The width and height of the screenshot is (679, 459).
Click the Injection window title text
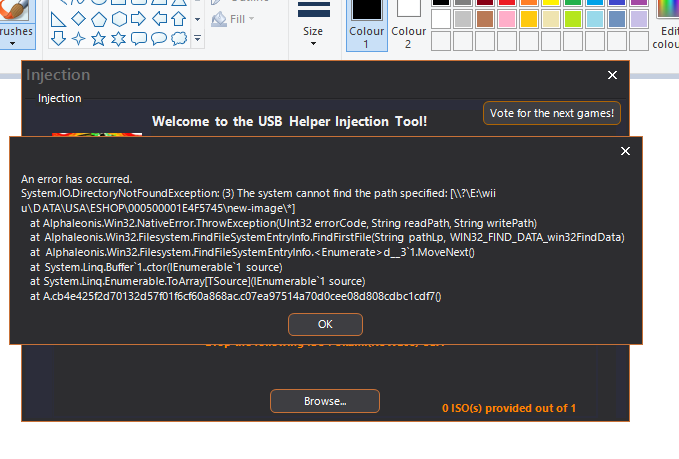58,75
